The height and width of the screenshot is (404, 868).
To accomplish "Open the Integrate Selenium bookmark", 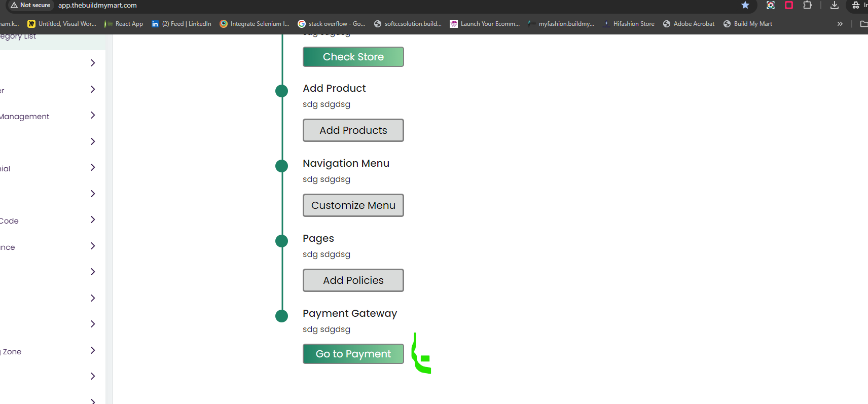I will (255, 24).
